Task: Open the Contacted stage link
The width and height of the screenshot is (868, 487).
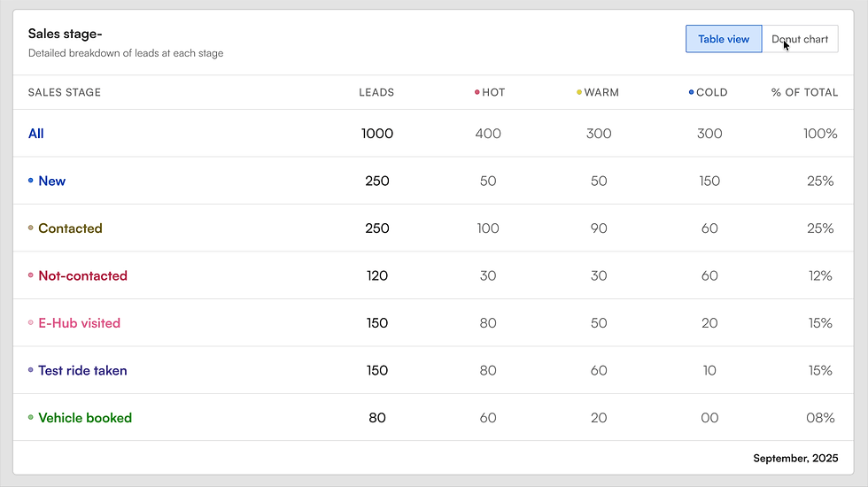Action: (70, 228)
